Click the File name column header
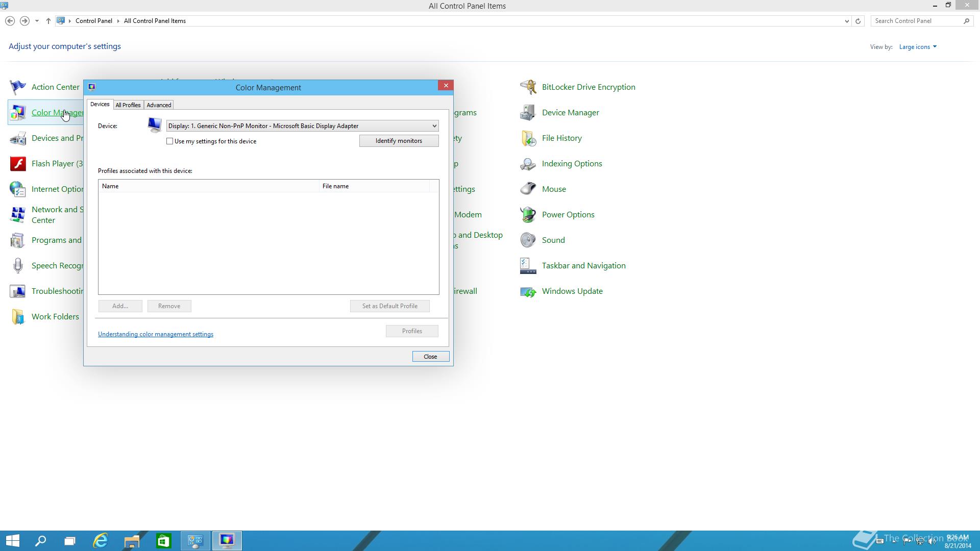This screenshot has width=980, height=551. point(374,186)
